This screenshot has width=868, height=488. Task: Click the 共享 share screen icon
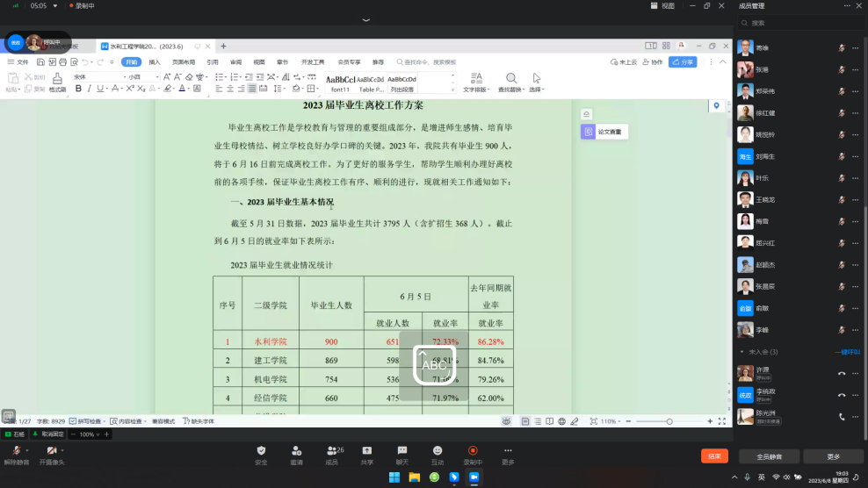point(366,451)
